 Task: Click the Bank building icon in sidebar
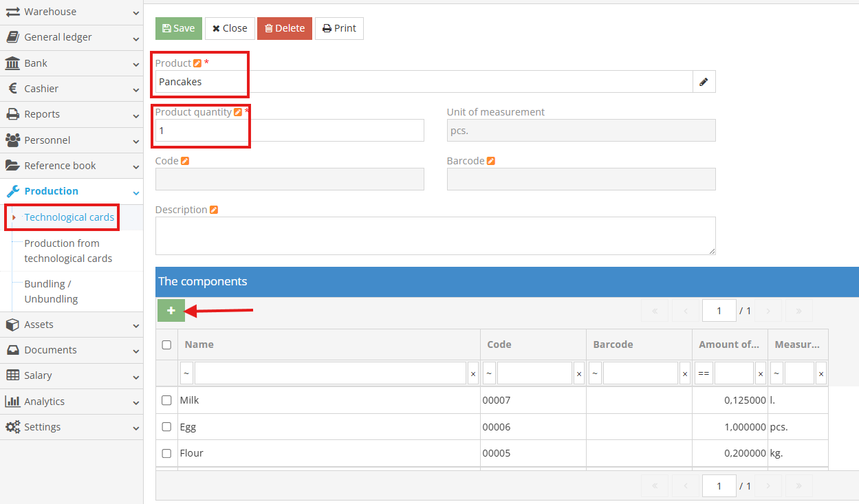(x=12, y=63)
